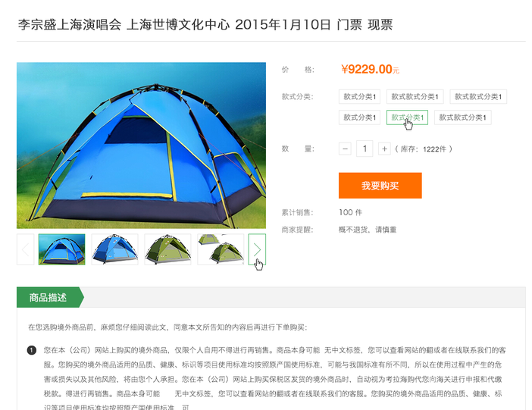Viewport: 532px width, 410px height.
Task: Decrease quantity with the minus button
Action: tap(345, 149)
